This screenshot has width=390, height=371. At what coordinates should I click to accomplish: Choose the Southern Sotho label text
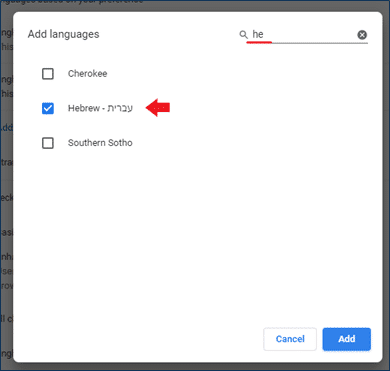[x=100, y=143]
